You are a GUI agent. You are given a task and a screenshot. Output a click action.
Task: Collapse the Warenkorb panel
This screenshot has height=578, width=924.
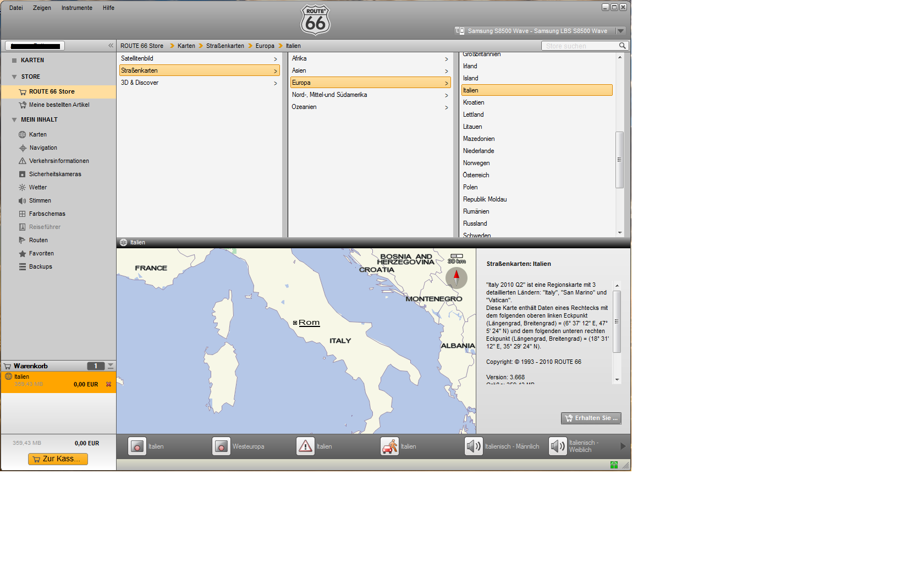[111, 366]
